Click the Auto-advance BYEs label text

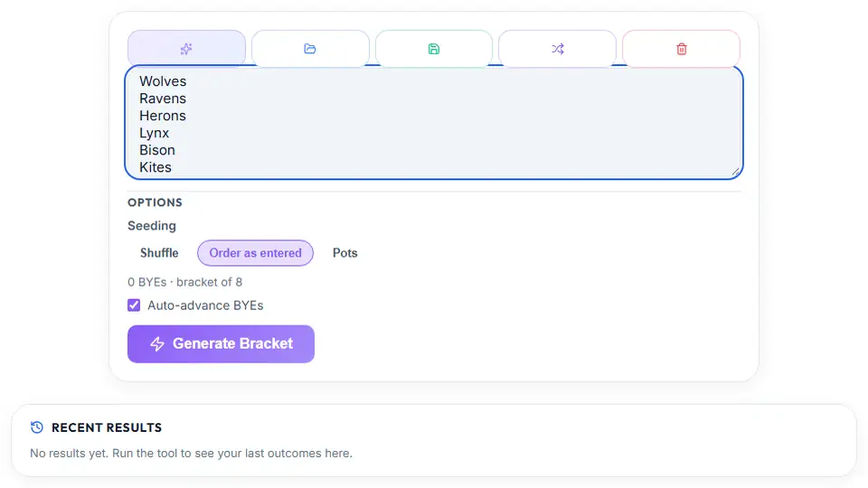click(205, 305)
